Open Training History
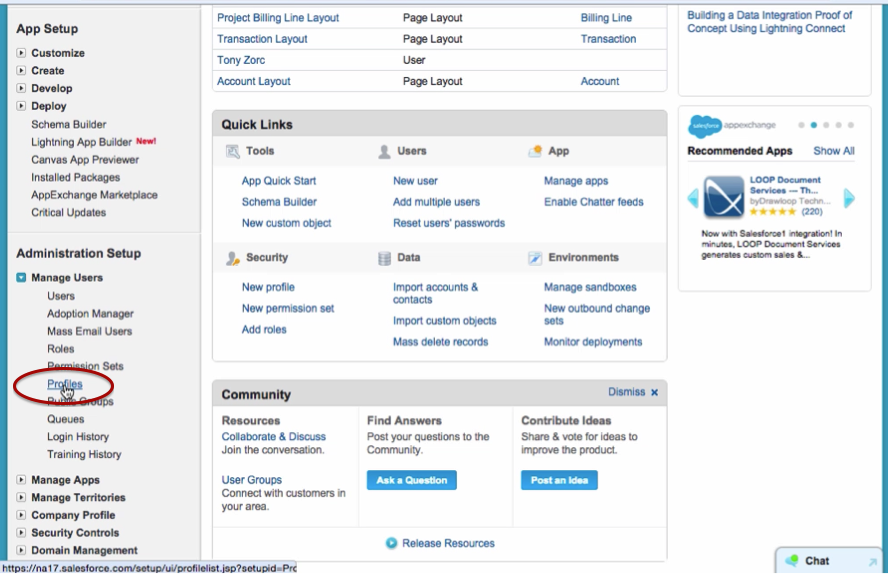889x574 pixels. [x=84, y=454]
